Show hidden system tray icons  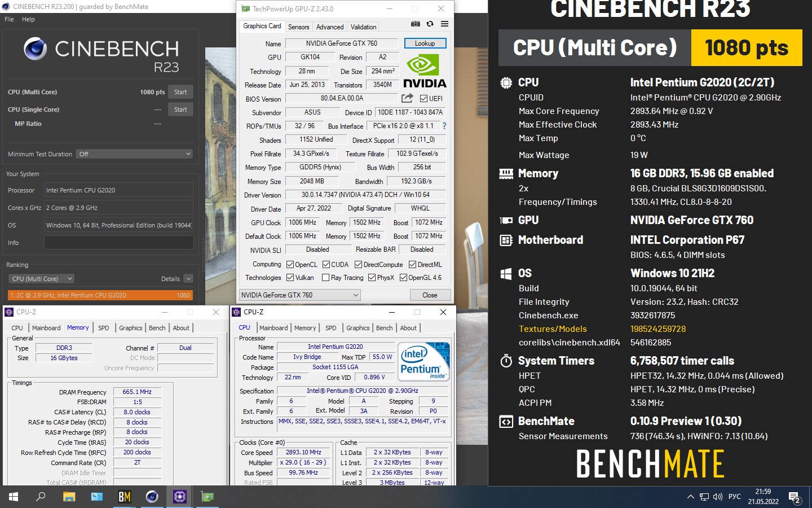(x=690, y=497)
